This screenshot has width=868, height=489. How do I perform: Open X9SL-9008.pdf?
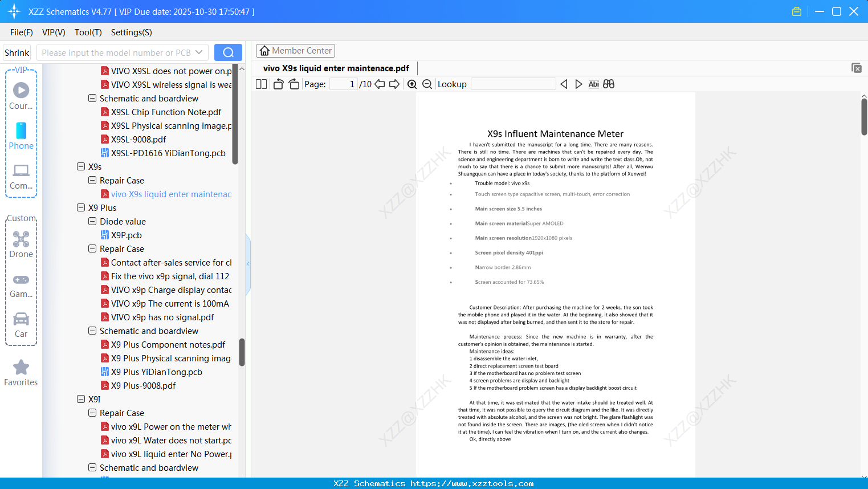[x=133, y=140]
